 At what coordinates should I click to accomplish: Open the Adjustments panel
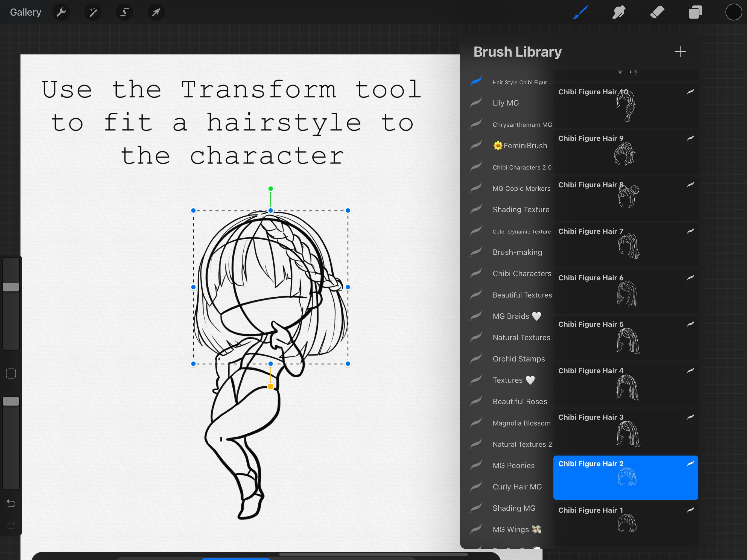click(92, 12)
